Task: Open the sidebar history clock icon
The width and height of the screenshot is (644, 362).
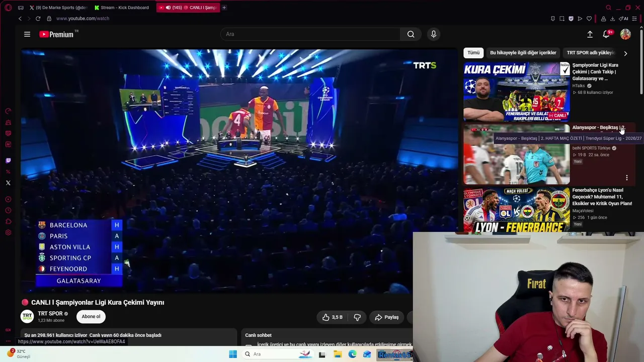Action: coord(8,211)
